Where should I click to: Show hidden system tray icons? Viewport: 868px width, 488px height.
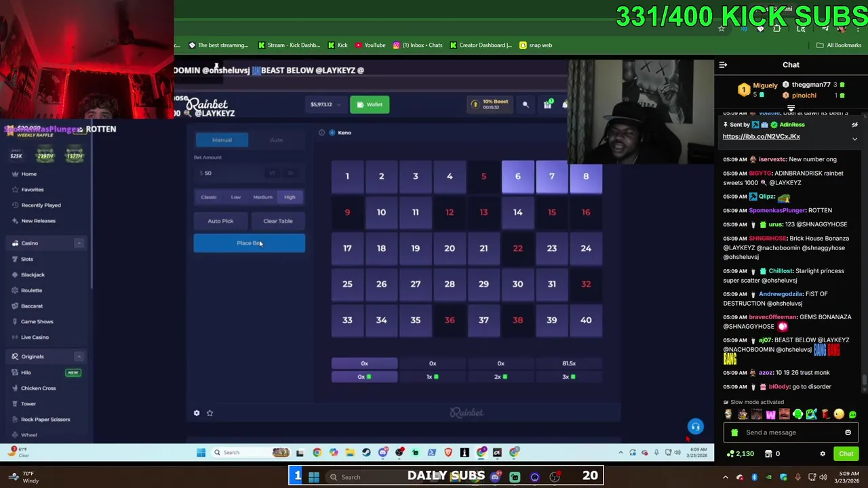pyautogui.click(x=726, y=477)
